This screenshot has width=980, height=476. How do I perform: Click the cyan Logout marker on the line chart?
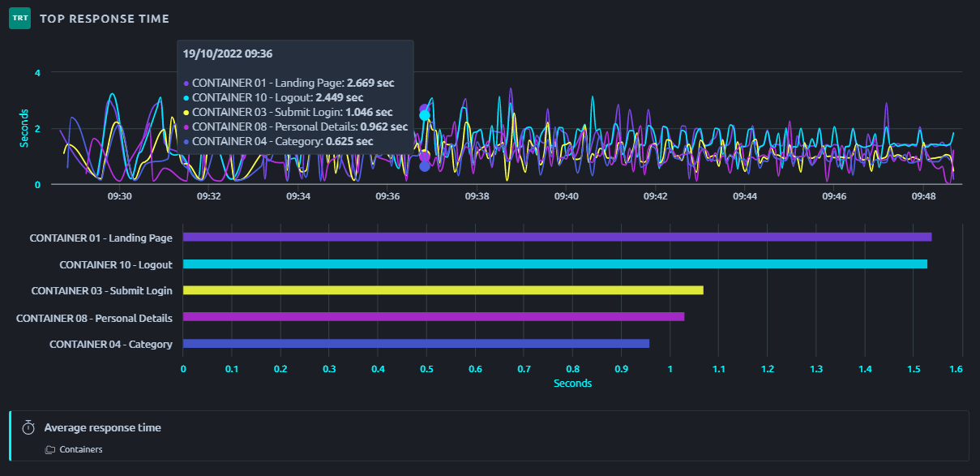425,115
